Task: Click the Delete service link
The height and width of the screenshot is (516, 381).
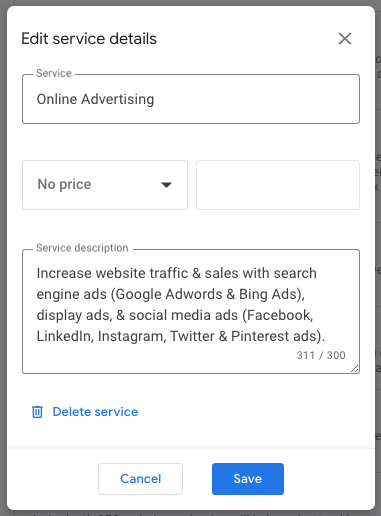Action: click(x=95, y=412)
